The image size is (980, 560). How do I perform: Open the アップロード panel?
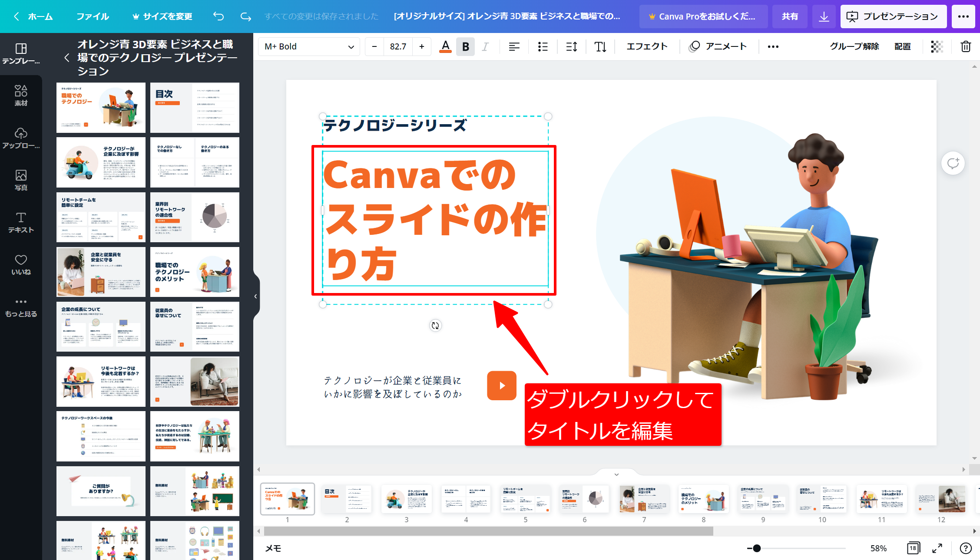[21, 138]
